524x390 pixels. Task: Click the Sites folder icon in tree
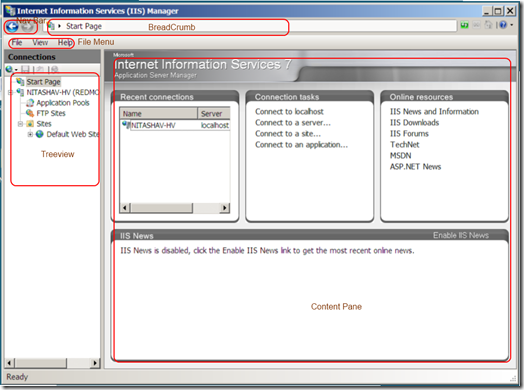[30, 124]
